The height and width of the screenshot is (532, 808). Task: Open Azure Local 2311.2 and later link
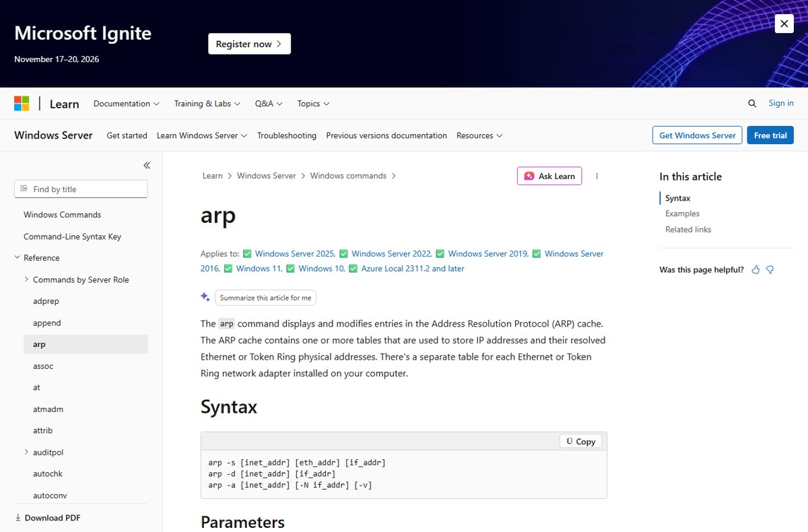(x=413, y=269)
